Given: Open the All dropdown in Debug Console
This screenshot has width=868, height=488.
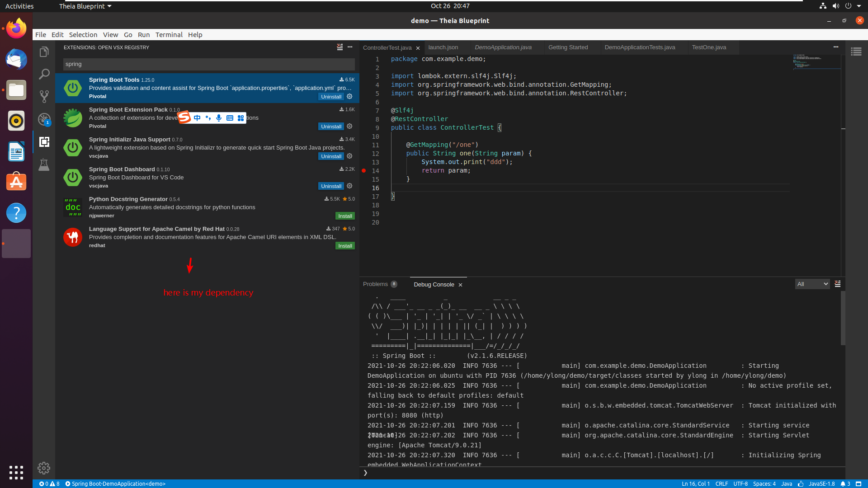Looking at the screenshot, I should [812, 284].
